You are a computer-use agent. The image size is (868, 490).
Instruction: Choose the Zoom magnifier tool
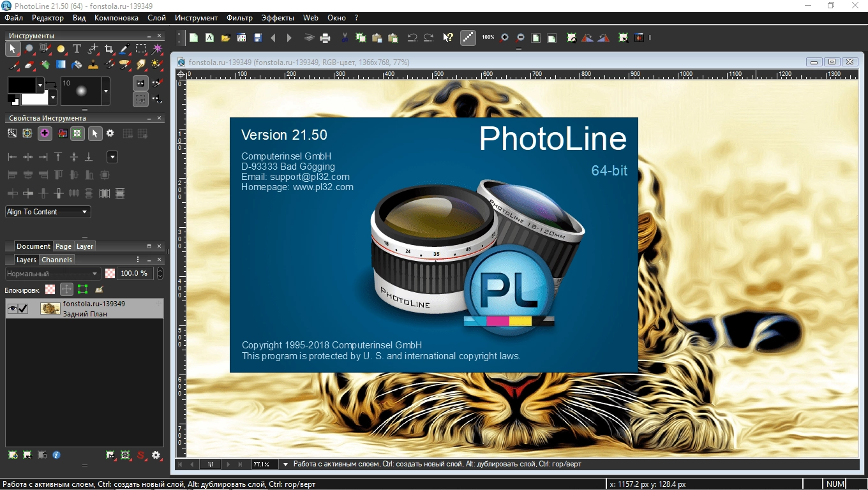click(x=29, y=48)
